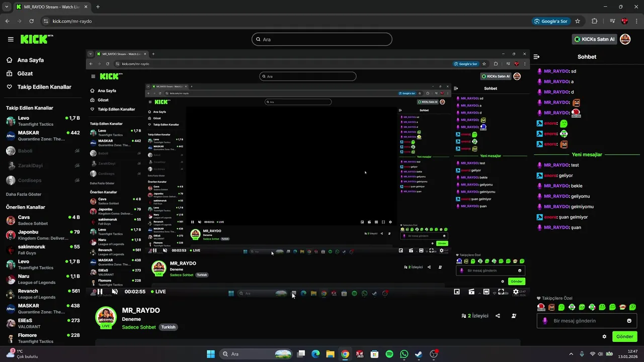Send the message with the main Gönder button
This screenshot has height=362, width=644.
[625, 336]
